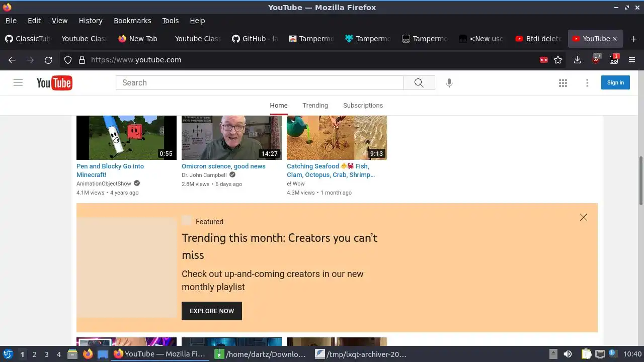Switch to the <New use browser tab
Viewport: 644px width, 362px height.
481,39
